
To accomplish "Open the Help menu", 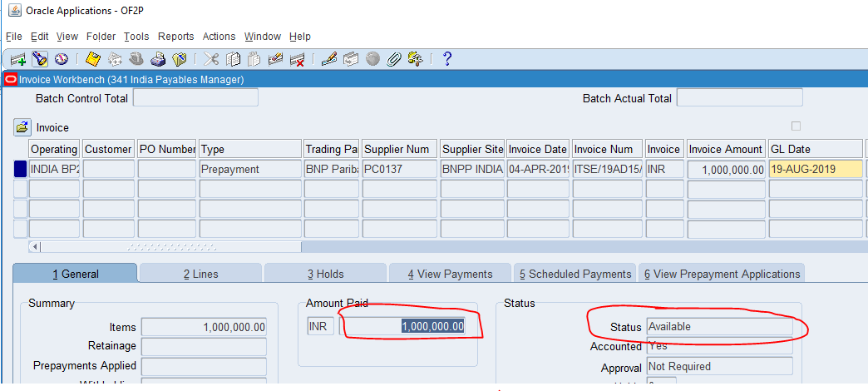I will coord(300,37).
